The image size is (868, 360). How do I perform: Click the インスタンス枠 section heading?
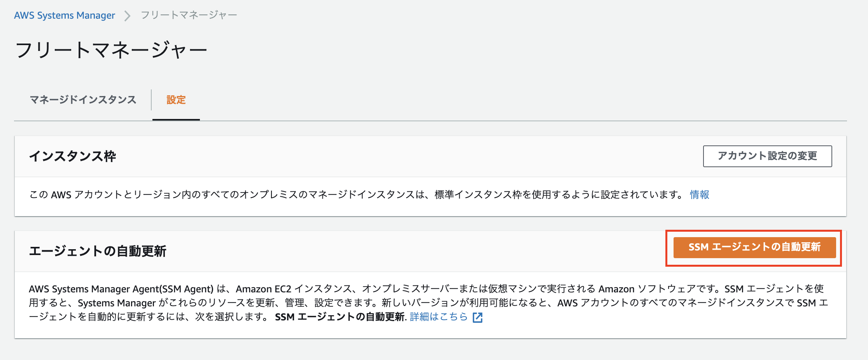click(x=73, y=156)
